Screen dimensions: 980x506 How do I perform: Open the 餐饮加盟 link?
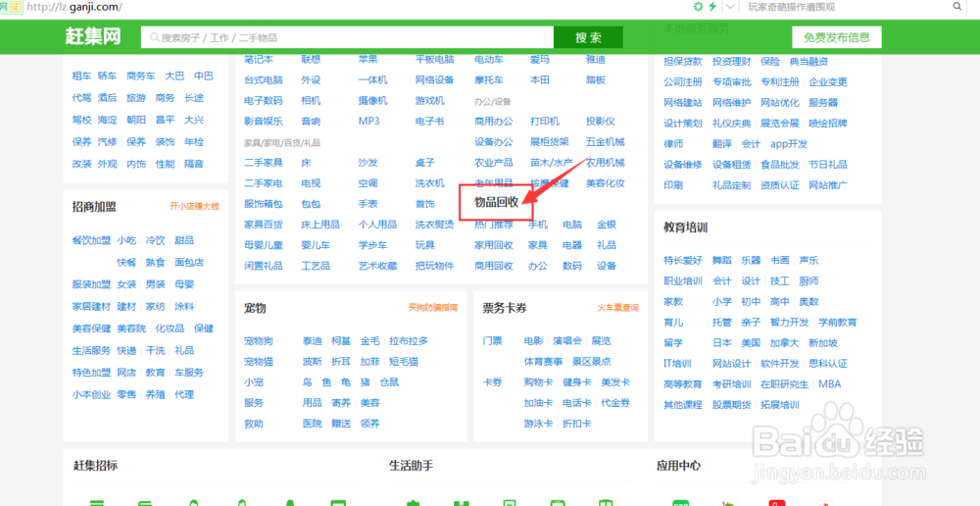pyautogui.click(x=92, y=240)
